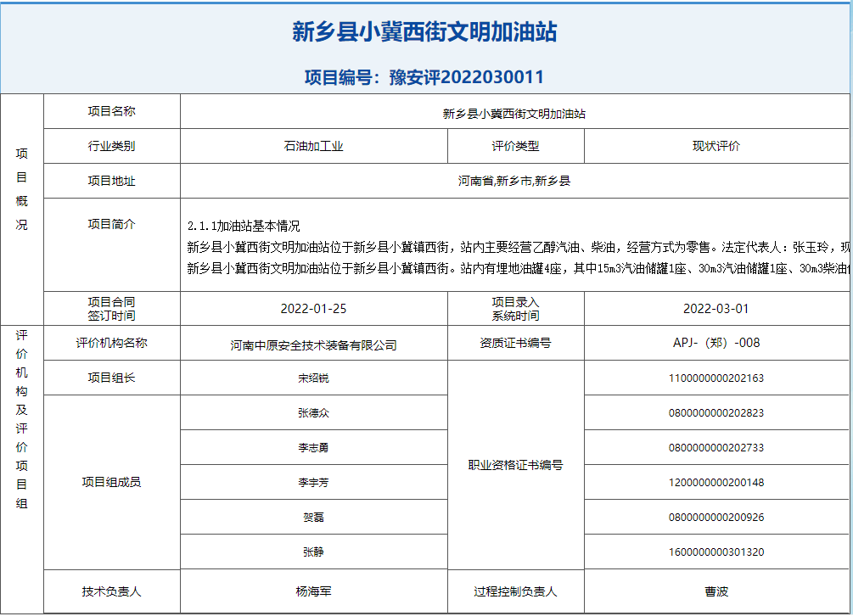The image size is (853, 616).
Task: Click the date 2022-03-01
Action: [716, 309]
